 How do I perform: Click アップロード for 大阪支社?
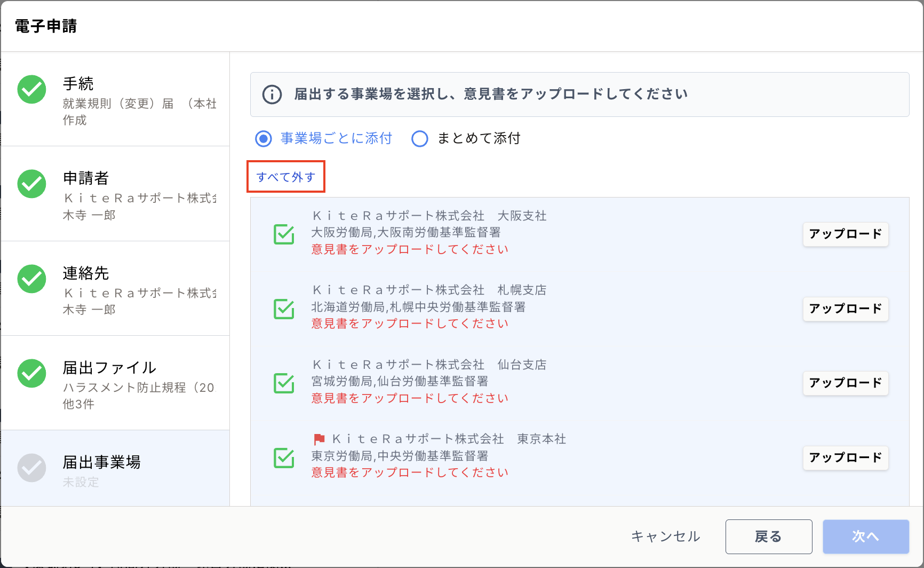click(846, 234)
